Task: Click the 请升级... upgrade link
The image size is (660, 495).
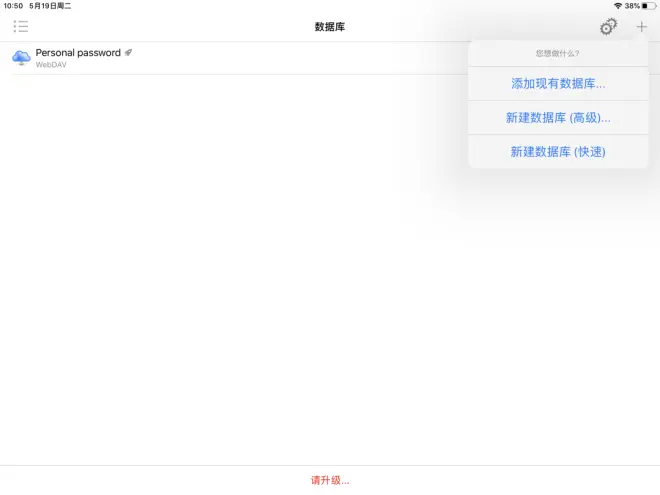Action: click(330, 480)
